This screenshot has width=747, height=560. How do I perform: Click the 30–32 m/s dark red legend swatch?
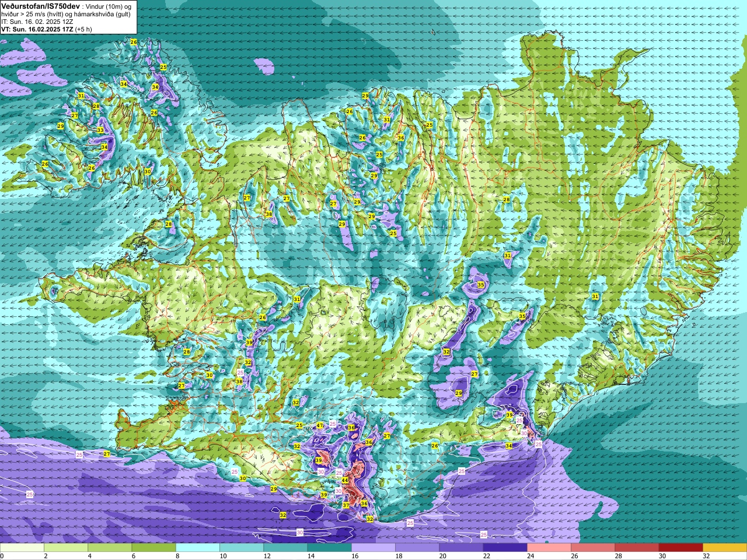[681, 548]
